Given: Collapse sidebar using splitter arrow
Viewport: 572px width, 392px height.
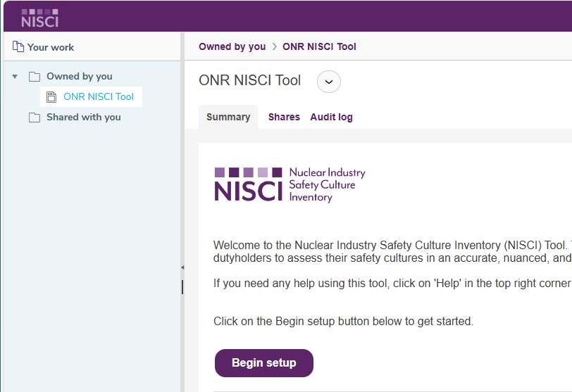Looking at the screenshot, I should click(x=182, y=267).
